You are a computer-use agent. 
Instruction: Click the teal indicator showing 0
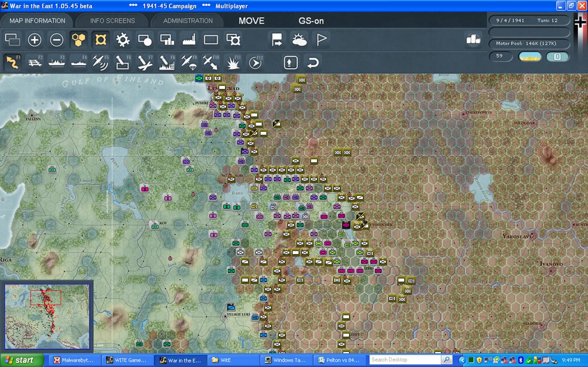click(558, 57)
